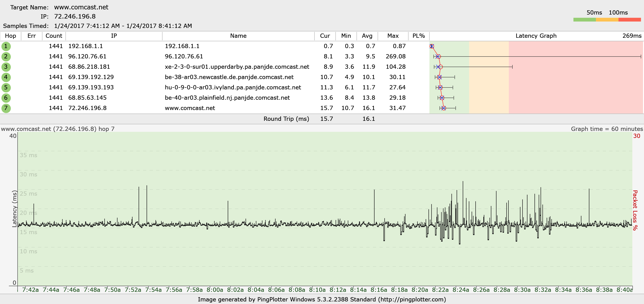Click the green hop 2 circle icon

tap(6, 57)
